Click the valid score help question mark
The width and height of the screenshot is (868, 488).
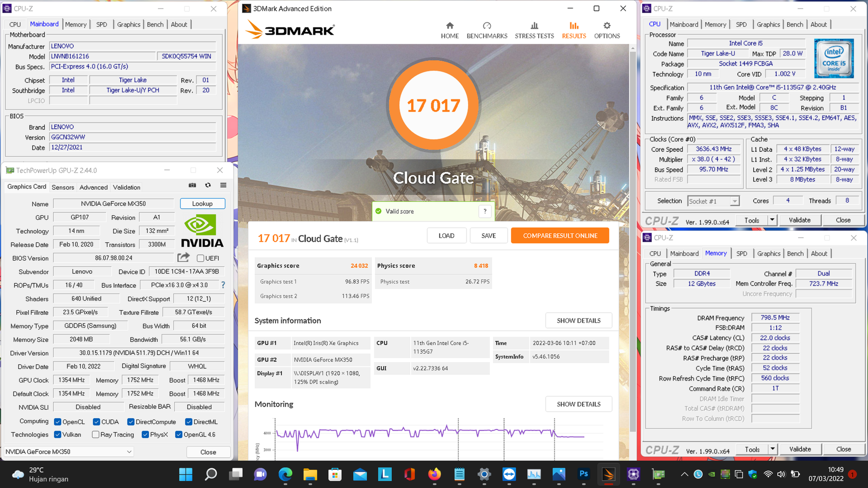click(x=485, y=211)
